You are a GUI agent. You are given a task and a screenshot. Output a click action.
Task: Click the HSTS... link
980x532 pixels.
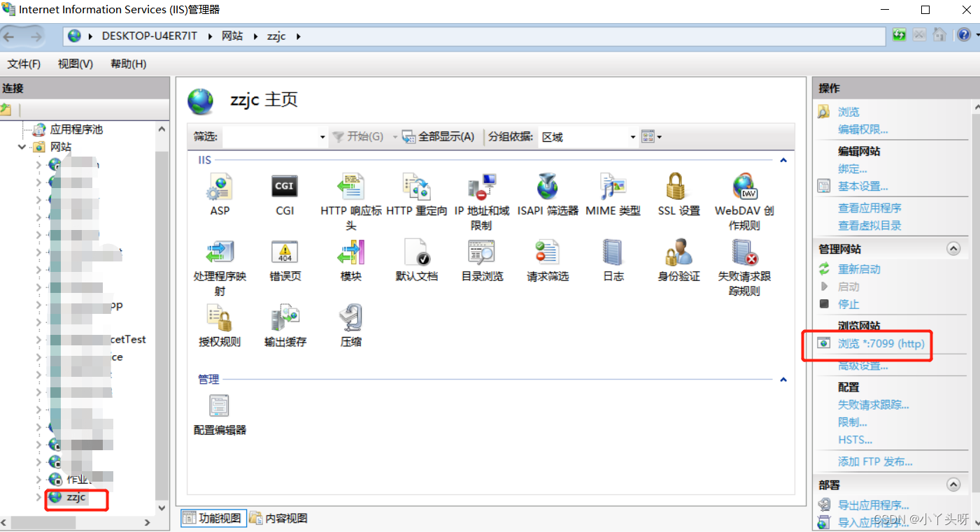[855, 440]
